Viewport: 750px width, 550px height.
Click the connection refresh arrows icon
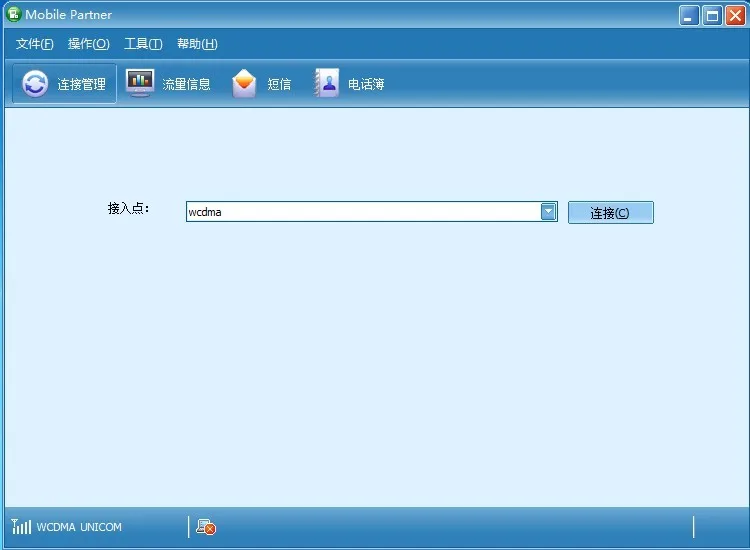(x=35, y=84)
